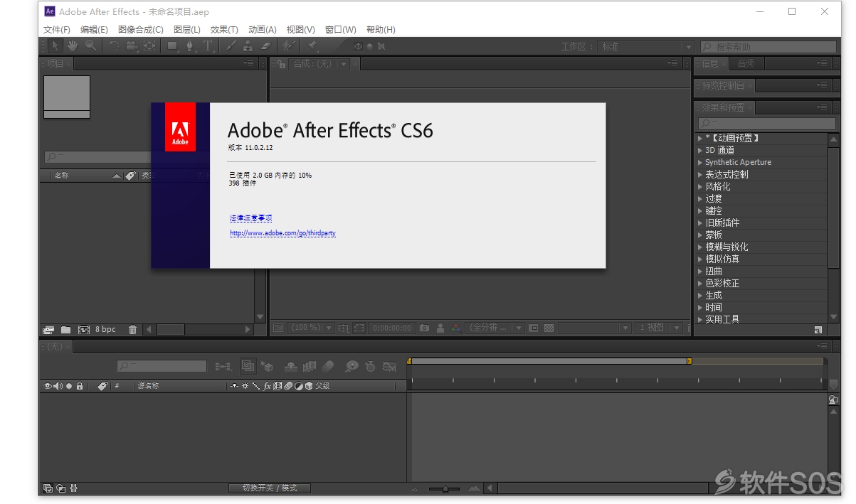Open the 编辑(E) menu
The height and width of the screenshot is (504, 856).
click(94, 30)
